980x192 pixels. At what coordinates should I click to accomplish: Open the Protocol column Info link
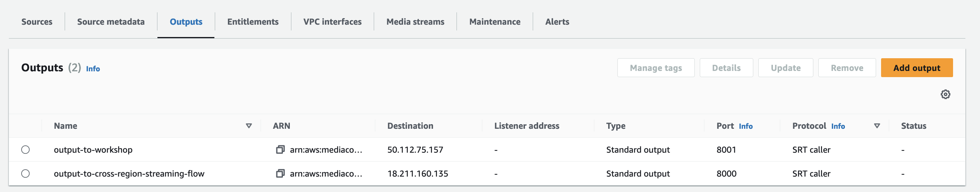pos(838,126)
